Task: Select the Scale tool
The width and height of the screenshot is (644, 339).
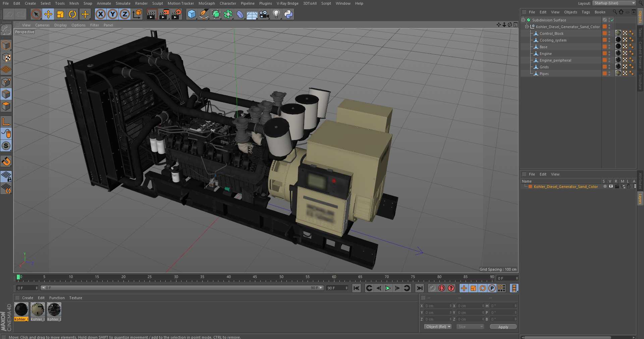Action: pyautogui.click(x=60, y=14)
